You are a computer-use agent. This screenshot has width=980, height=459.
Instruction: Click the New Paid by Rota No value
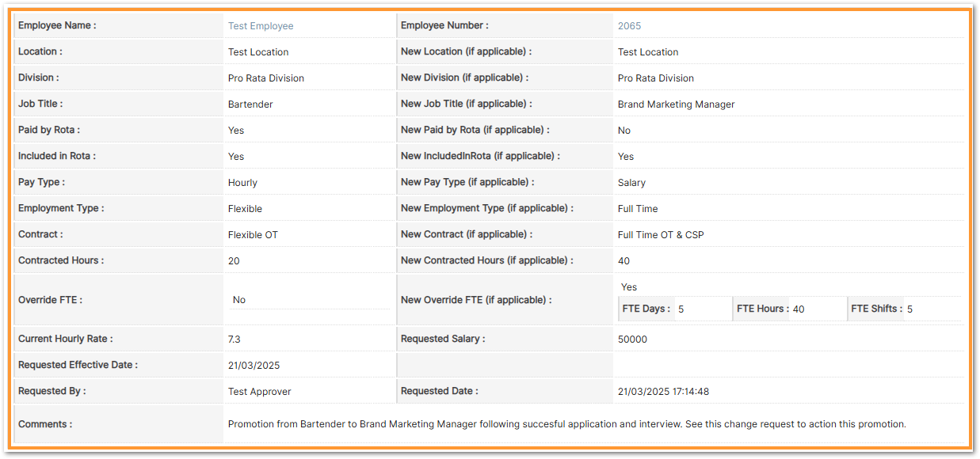(x=624, y=131)
